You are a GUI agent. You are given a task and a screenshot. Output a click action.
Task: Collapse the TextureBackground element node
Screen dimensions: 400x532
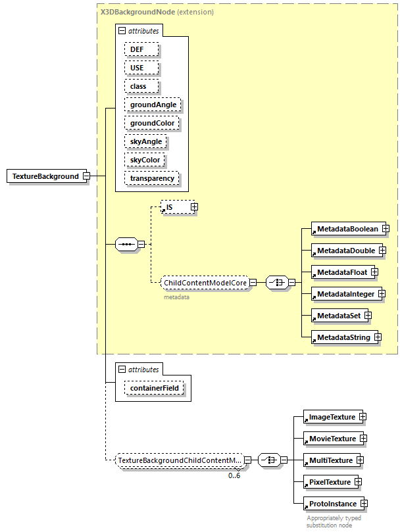87,176
